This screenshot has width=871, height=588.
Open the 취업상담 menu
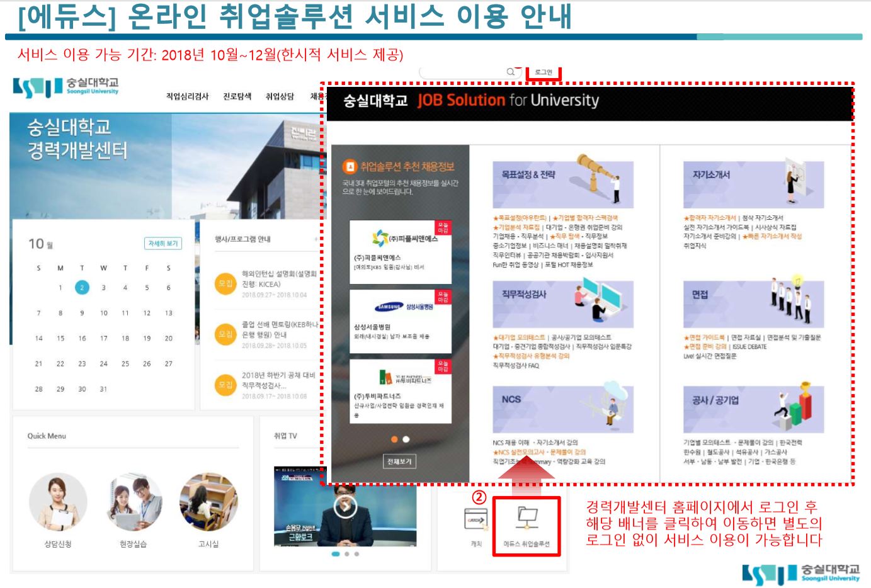tap(280, 96)
